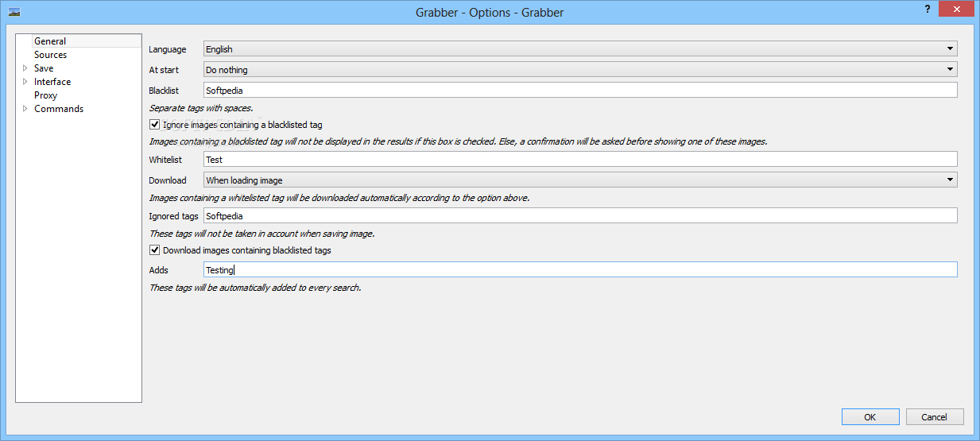Click the 'These tags will not be taken' hint
980x441 pixels.
click(x=262, y=234)
